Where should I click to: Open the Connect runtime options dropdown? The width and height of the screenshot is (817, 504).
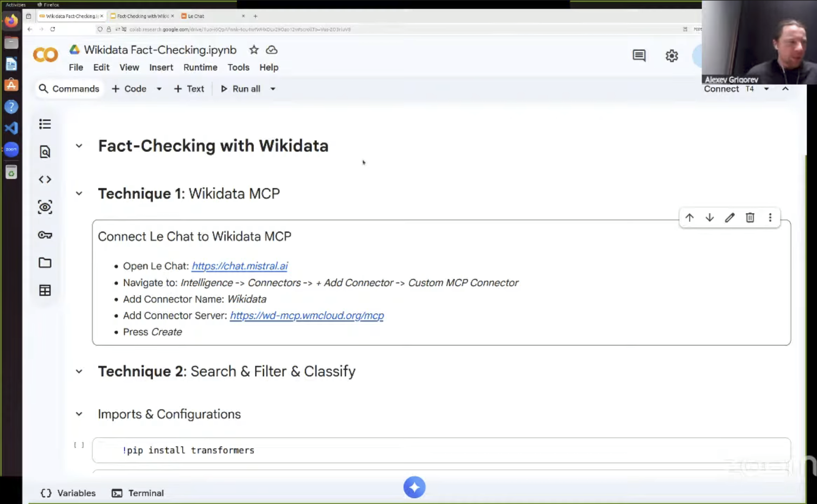point(766,89)
